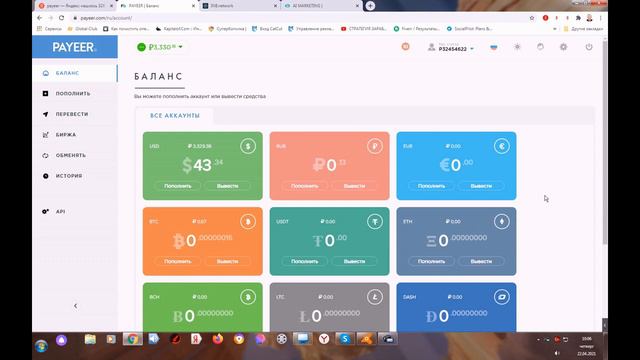Click the dollar icon on USD card

point(248,146)
